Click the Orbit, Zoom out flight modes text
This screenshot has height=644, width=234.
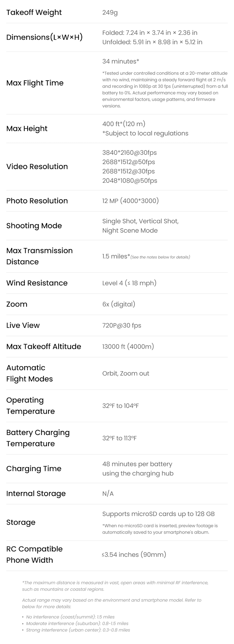coord(126,373)
